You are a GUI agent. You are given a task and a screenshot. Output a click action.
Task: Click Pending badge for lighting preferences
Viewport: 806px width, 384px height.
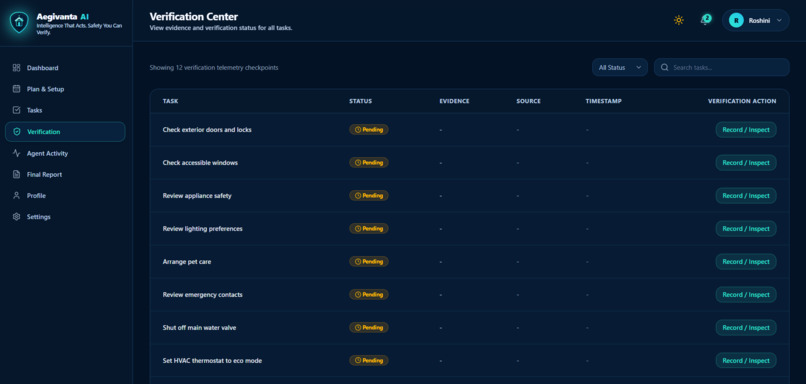(369, 229)
